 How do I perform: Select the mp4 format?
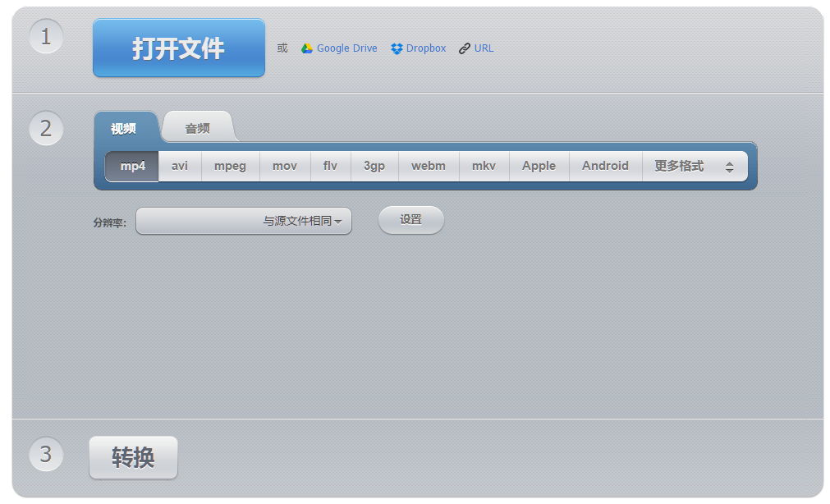(x=132, y=167)
